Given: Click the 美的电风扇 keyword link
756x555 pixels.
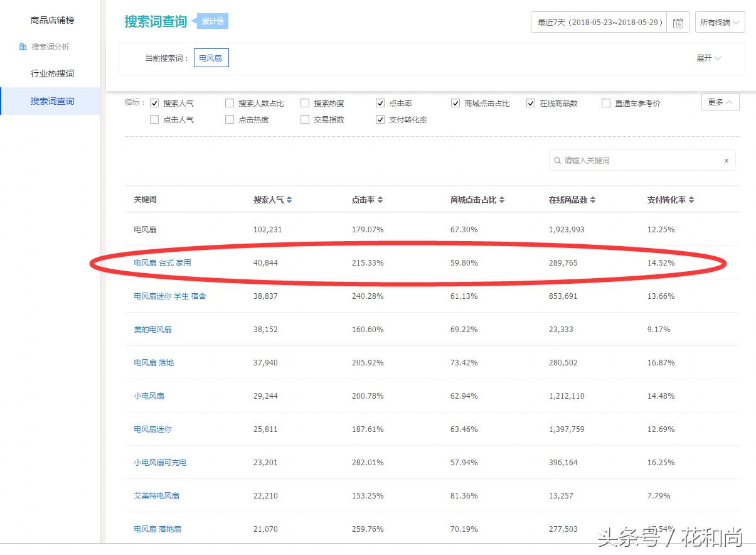Looking at the screenshot, I should click(153, 329).
